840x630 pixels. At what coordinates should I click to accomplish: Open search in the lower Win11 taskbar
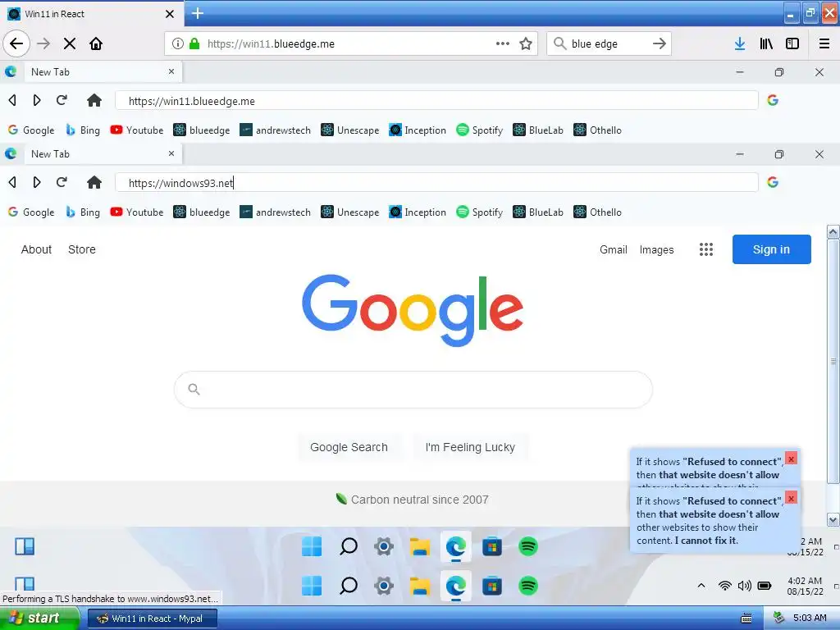[348, 586]
